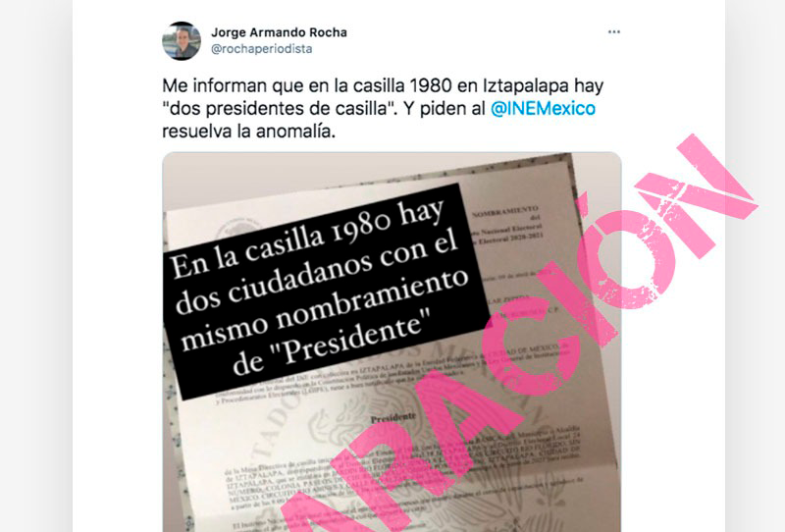Click Jorge Armando Rocha's profile avatar

(x=182, y=40)
